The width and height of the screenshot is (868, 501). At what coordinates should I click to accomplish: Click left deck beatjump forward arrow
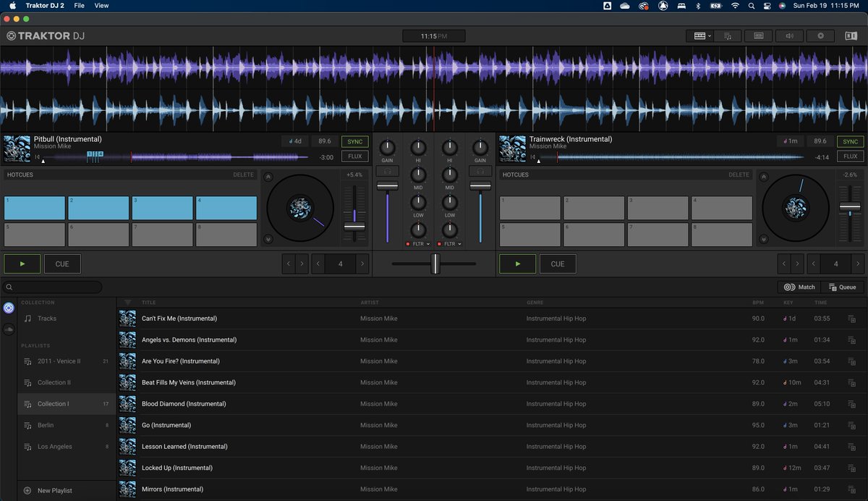click(302, 264)
